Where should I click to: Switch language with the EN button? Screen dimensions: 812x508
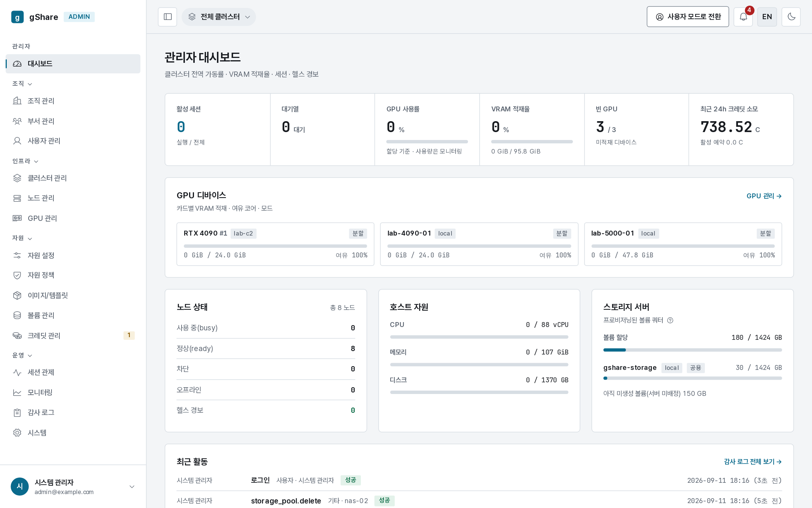tap(767, 17)
